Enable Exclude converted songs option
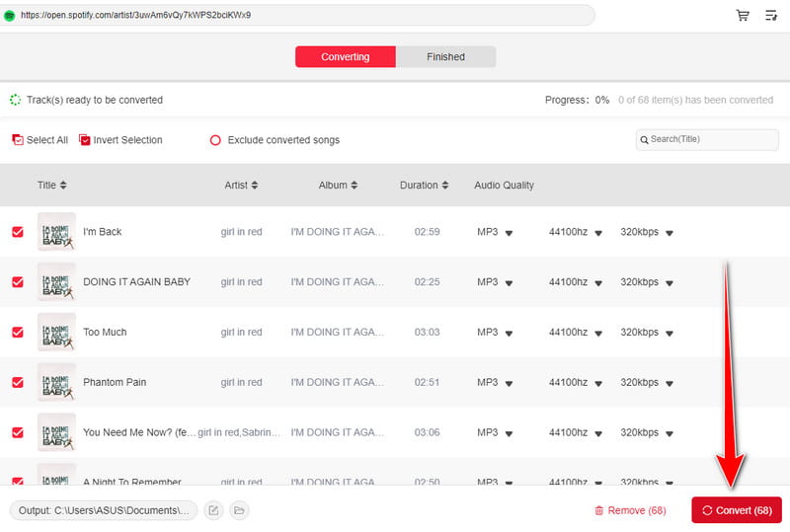This screenshot has width=790, height=532. pos(215,140)
